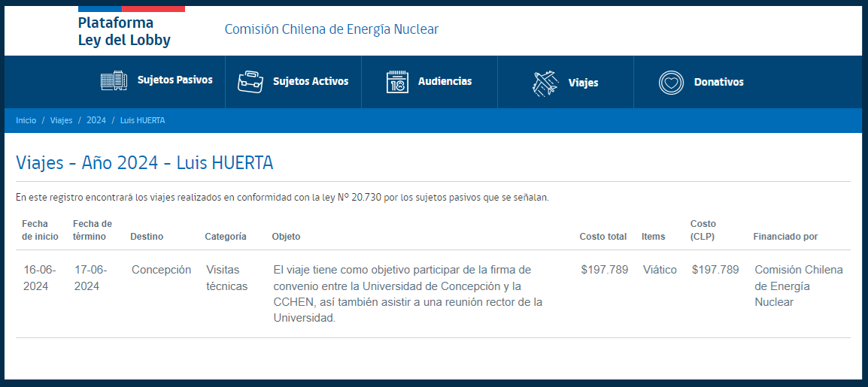Click the Financiado por column header
The image size is (868, 387).
coord(785,237)
